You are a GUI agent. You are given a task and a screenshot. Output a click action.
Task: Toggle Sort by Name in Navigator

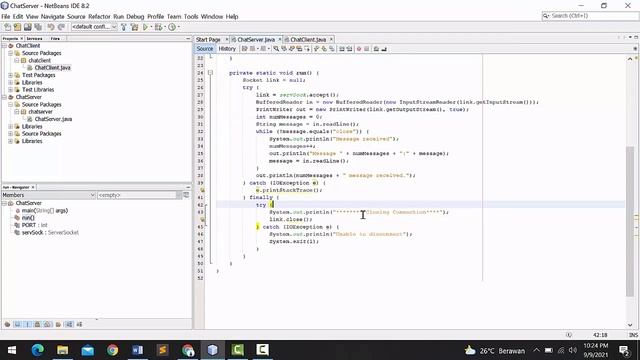(69, 324)
